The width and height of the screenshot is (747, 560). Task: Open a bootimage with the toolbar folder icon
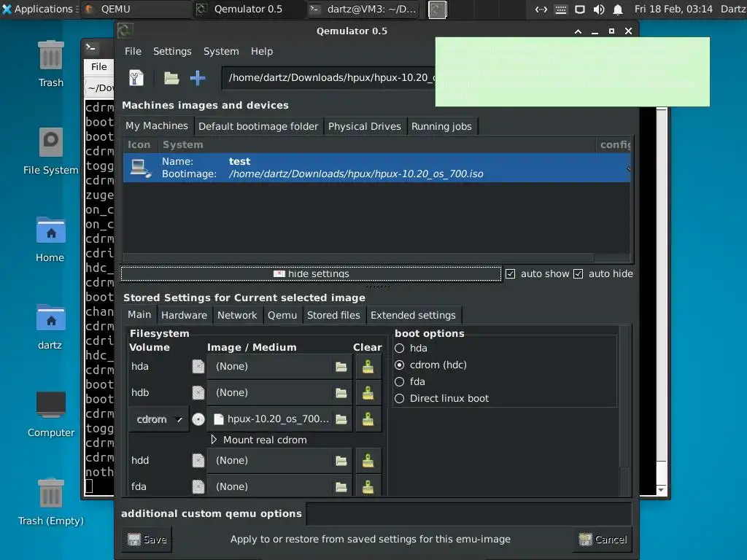[171, 77]
